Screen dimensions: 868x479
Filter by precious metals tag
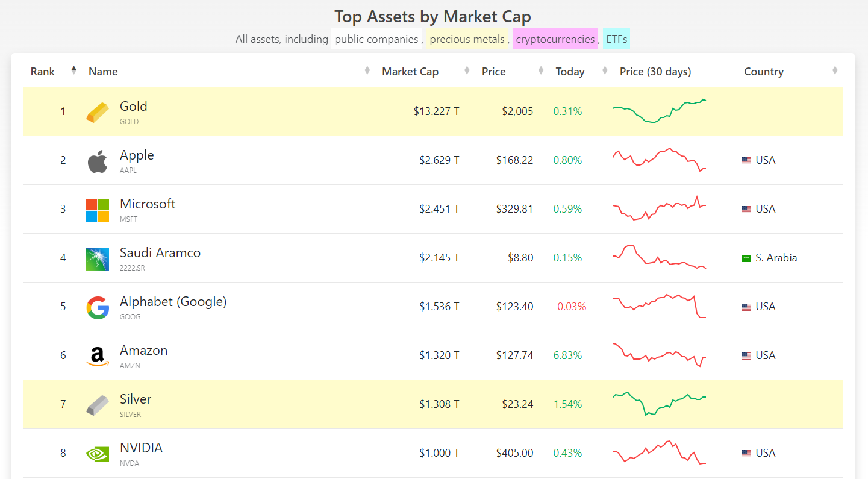coord(467,39)
